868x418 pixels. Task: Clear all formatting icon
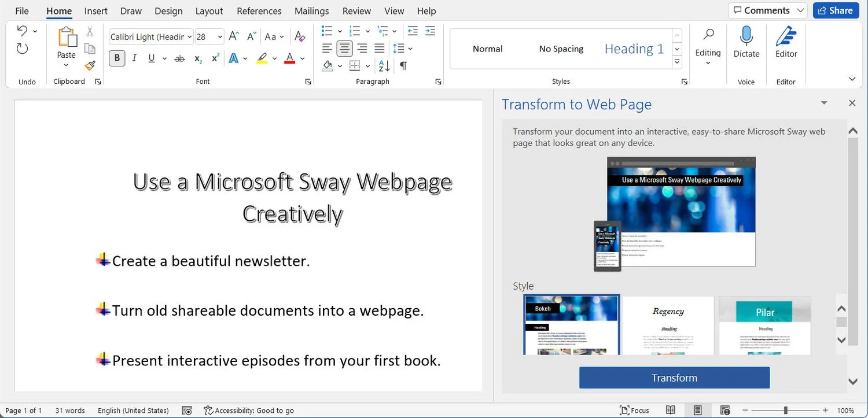300,36
